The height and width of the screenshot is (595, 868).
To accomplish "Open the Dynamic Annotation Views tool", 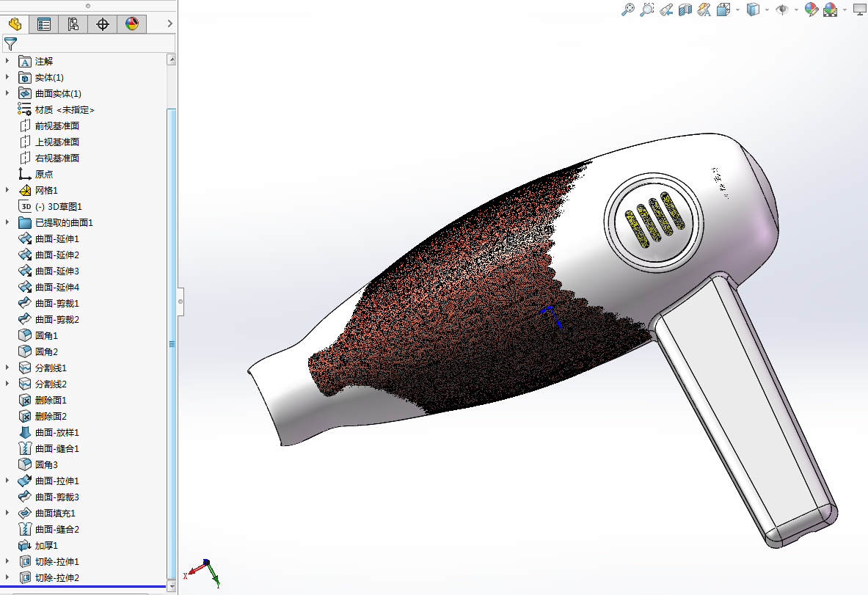I will 704,10.
